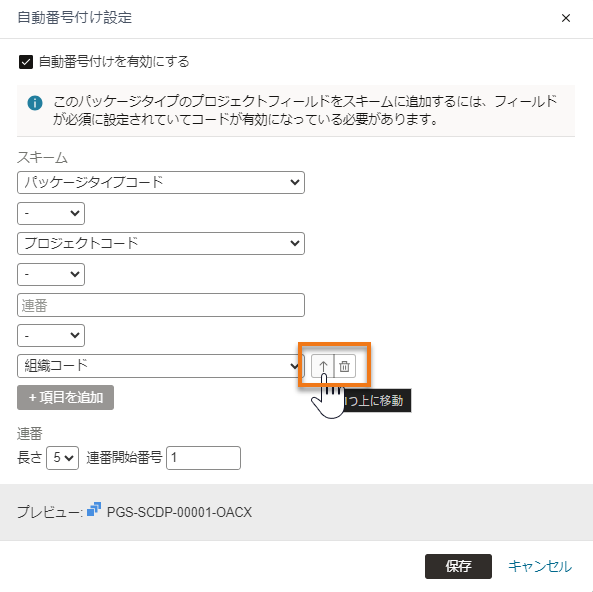Expand the プロジェクトコード scheme dropdown
The image size is (593, 592).
coord(161,243)
